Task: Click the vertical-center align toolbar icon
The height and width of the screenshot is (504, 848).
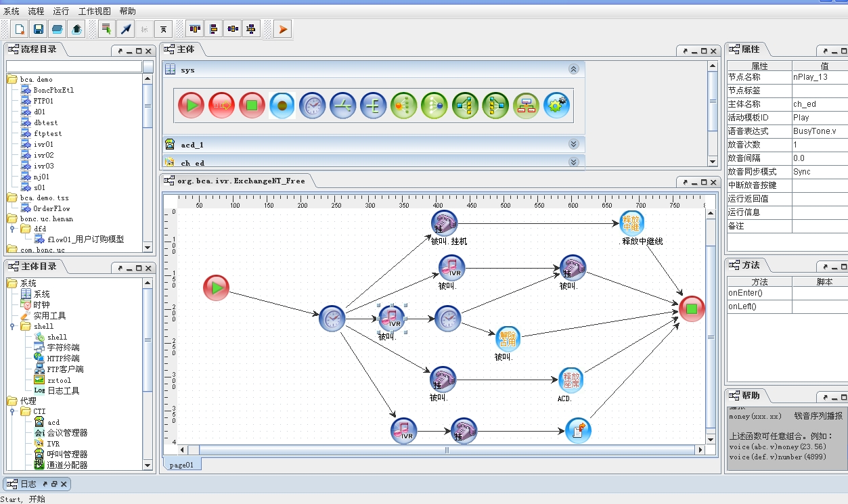Action: (252, 29)
